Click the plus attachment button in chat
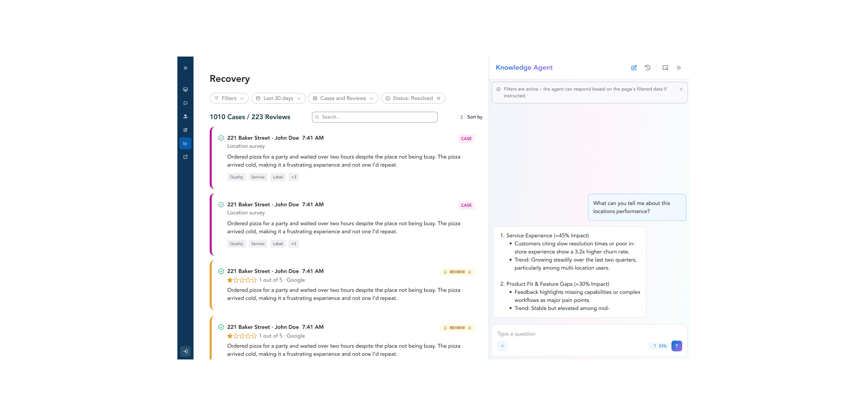Screen dimensions: 868x416 point(502,346)
